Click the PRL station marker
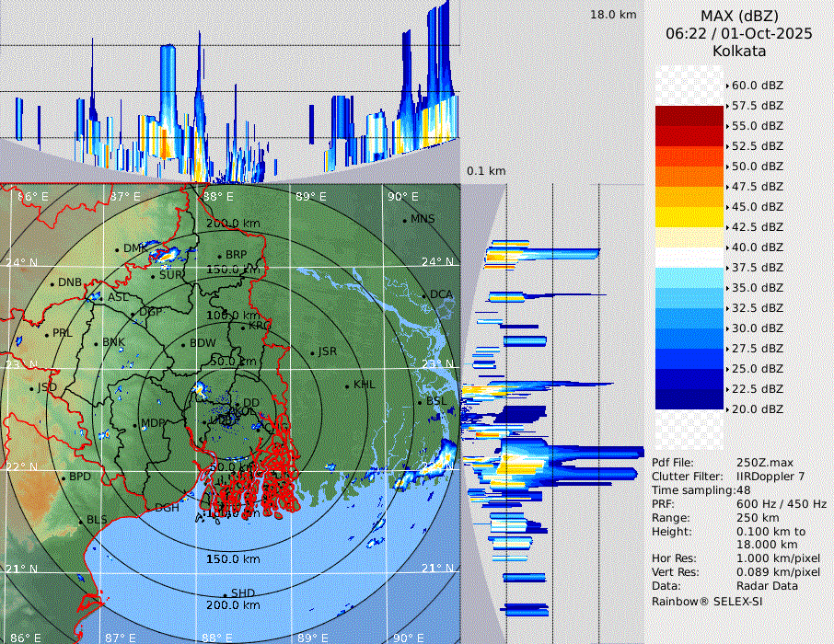834x644 pixels. pyautogui.click(x=46, y=334)
